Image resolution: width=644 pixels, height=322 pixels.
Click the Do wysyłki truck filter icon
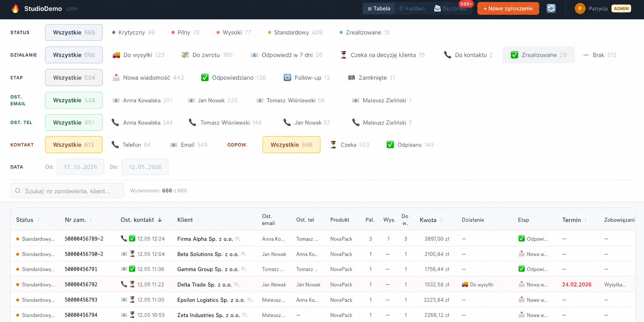tap(116, 55)
